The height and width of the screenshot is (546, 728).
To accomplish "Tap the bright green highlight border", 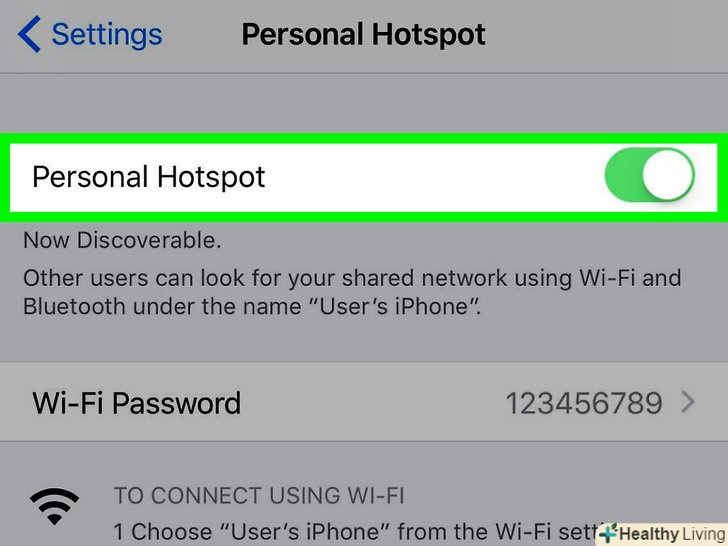I will (364, 138).
